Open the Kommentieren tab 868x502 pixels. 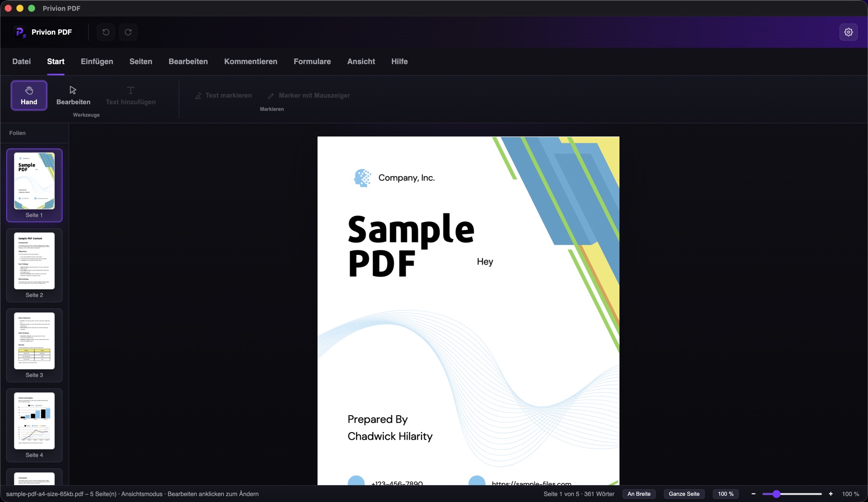click(x=251, y=62)
